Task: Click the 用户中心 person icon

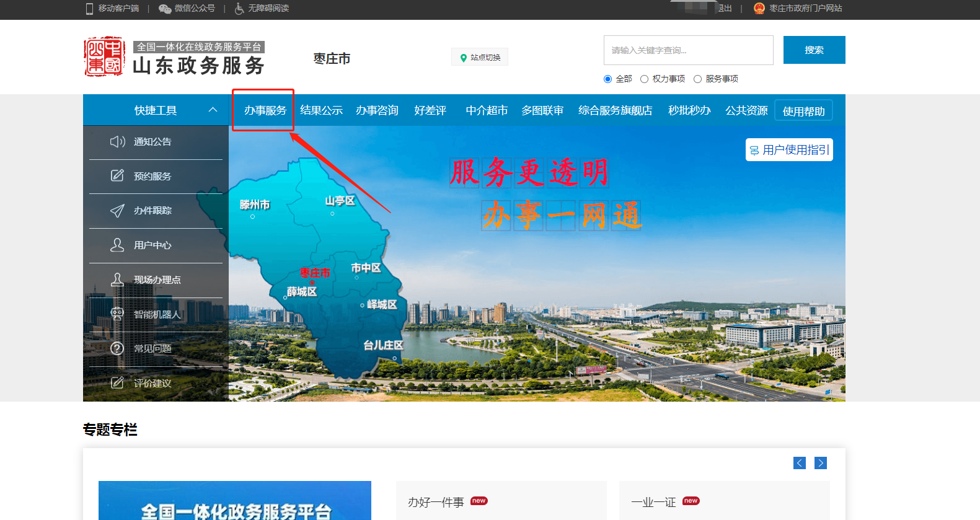Action: [117, 245]
